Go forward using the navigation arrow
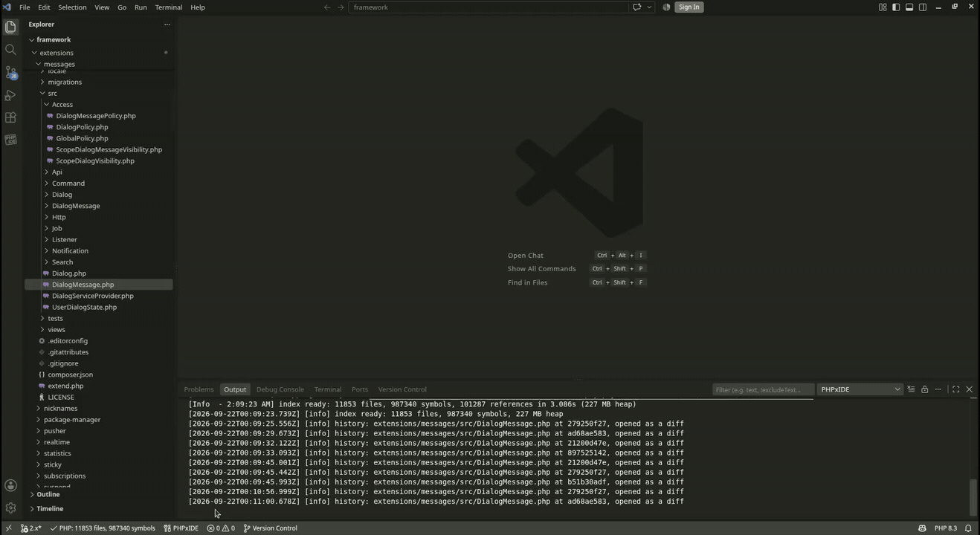The image size is (980, 535). (341, 7)
